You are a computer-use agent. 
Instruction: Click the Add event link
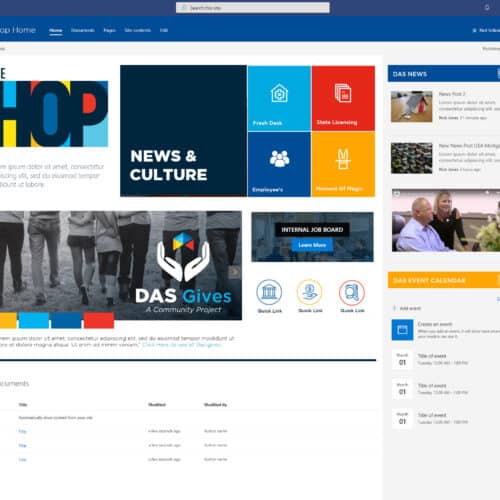click(407, 308)
